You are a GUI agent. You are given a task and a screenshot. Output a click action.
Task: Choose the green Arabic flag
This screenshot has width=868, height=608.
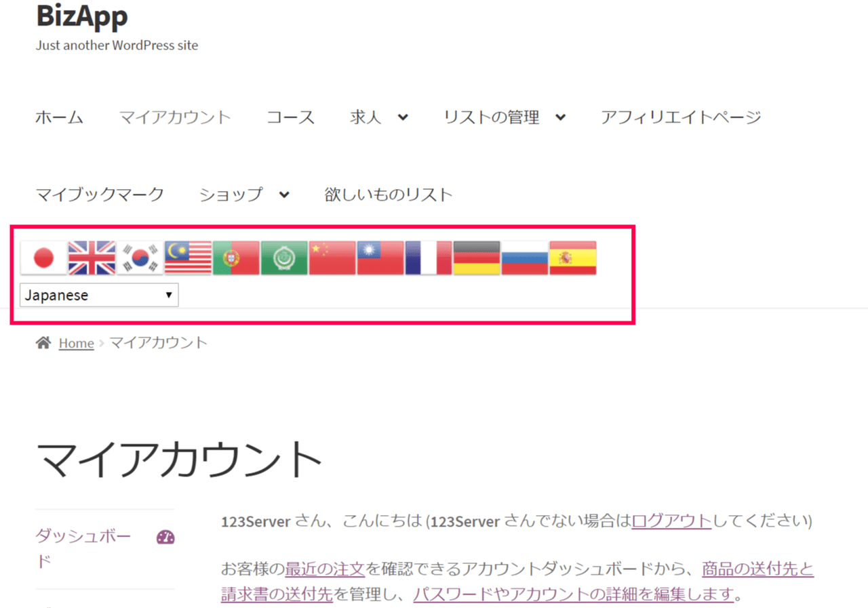point(284,258)
